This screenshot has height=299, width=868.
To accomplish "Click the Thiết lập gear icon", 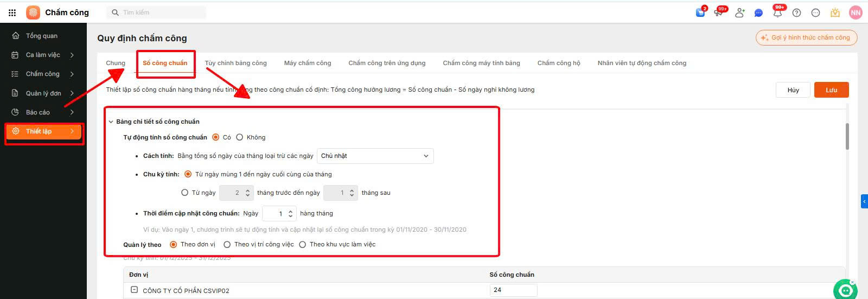I will (x=15, y=131).
